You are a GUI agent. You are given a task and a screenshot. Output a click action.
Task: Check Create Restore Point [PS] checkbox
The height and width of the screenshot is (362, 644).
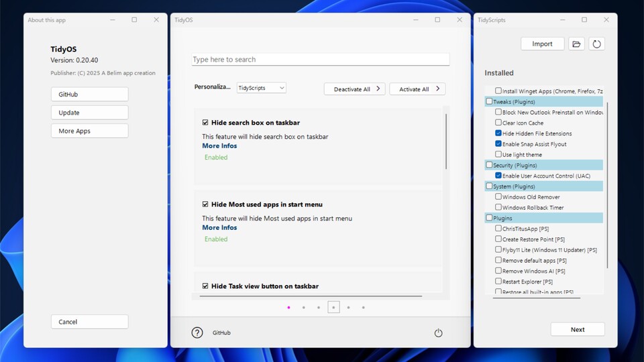(x=498, y=239)
